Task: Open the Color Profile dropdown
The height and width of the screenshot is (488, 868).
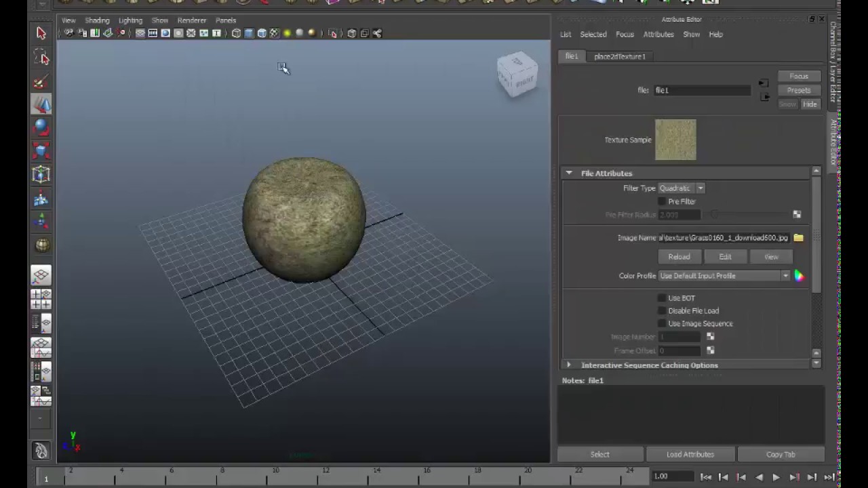Action: [x=724, y=276]
